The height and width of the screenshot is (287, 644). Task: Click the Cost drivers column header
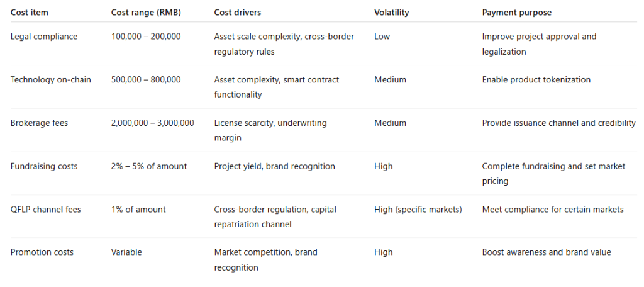237,13
